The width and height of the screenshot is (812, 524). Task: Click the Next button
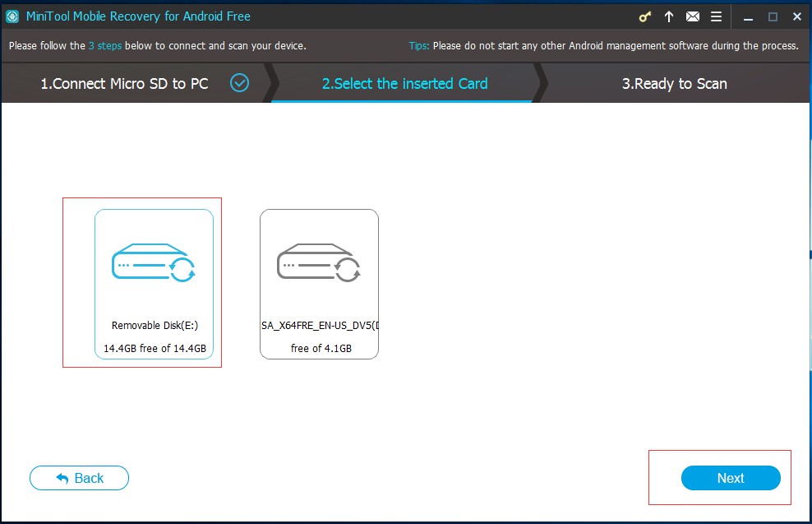(731, 478)
